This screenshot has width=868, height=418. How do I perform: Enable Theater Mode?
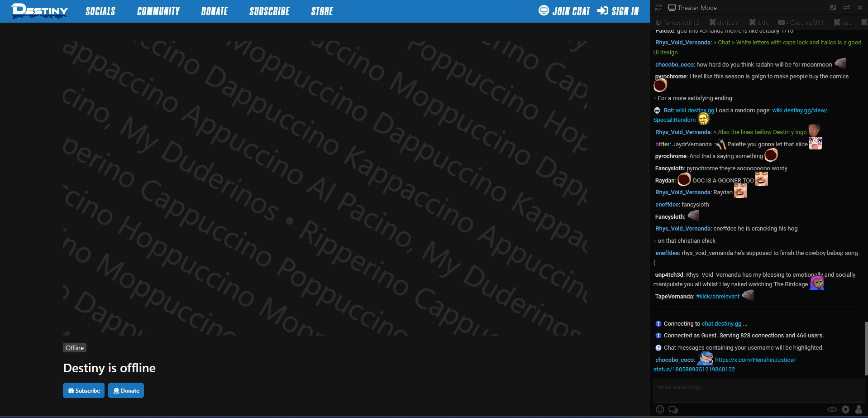coord(692,8)
